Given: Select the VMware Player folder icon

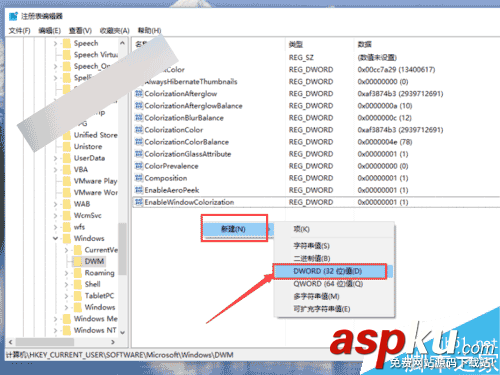Looking at the screenshot, I should (67, 181).
